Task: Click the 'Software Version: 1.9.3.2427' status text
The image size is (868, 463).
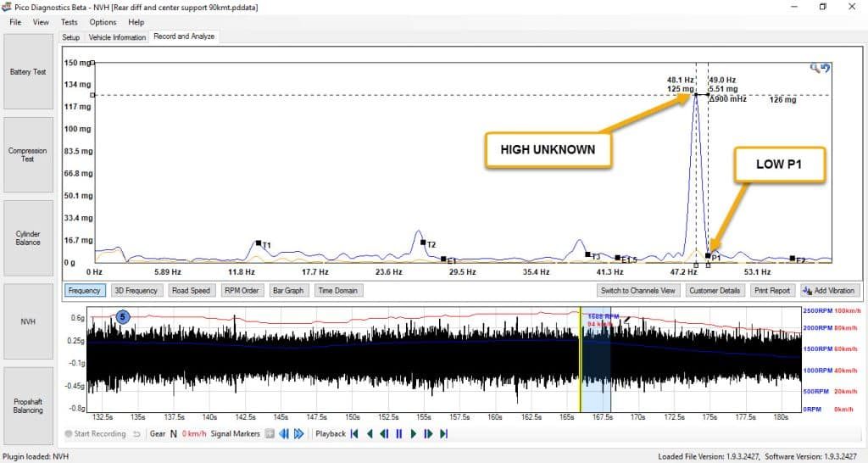Action: 810,456
